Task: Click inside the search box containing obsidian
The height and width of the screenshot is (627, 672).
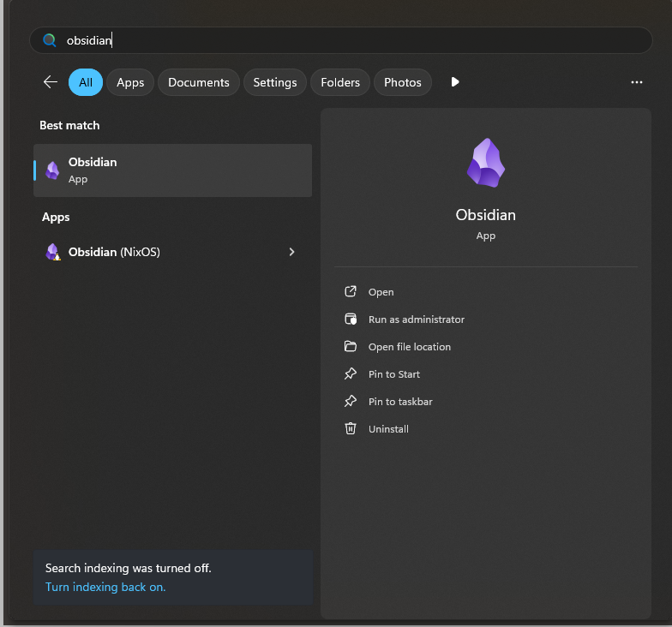Action: pyautogui.click(x=341, y=40)
